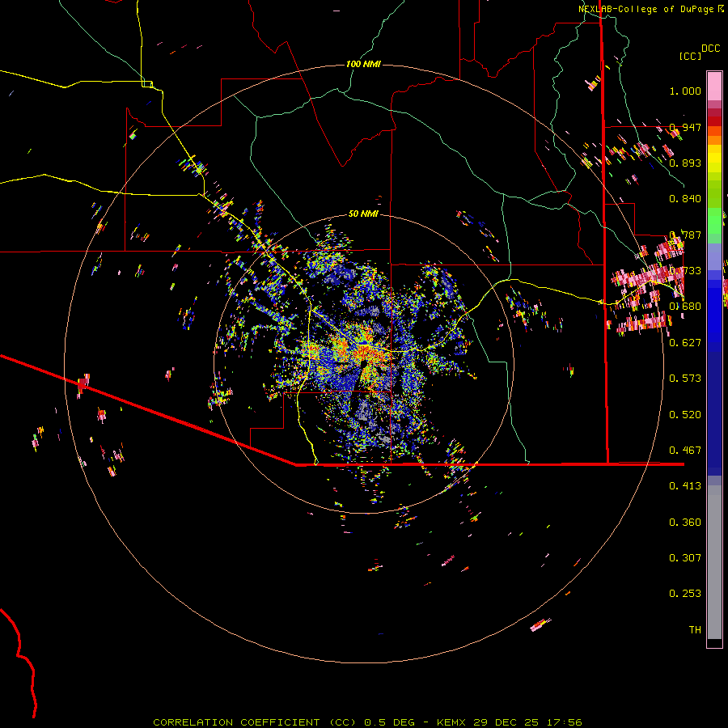Select the 1.000 value on the legend
The image size is (728, 728).
685,91
